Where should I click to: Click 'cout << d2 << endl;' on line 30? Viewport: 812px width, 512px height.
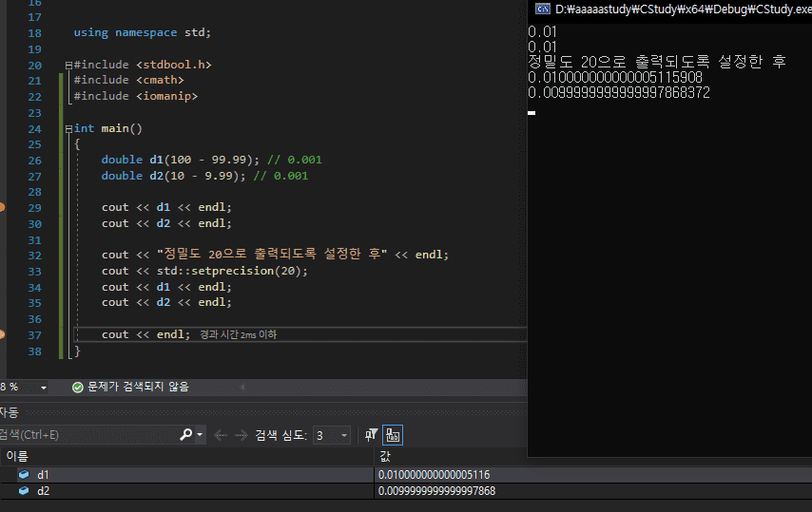coord(166,223)
